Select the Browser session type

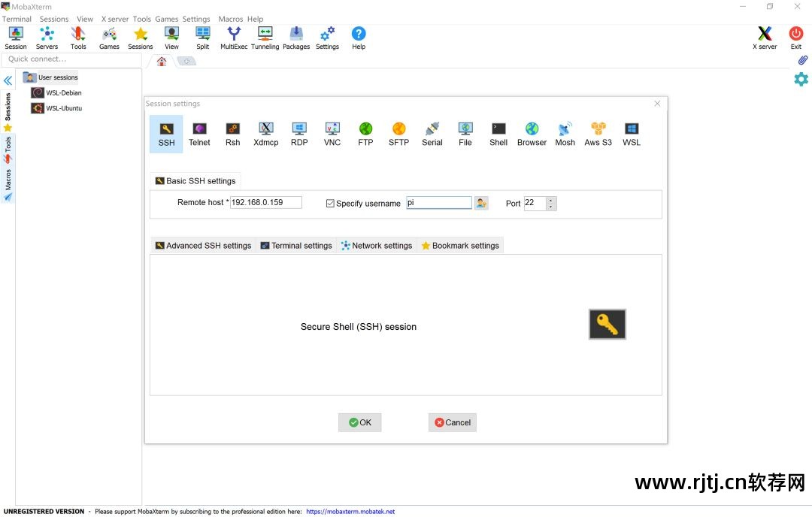pos(532,134)
